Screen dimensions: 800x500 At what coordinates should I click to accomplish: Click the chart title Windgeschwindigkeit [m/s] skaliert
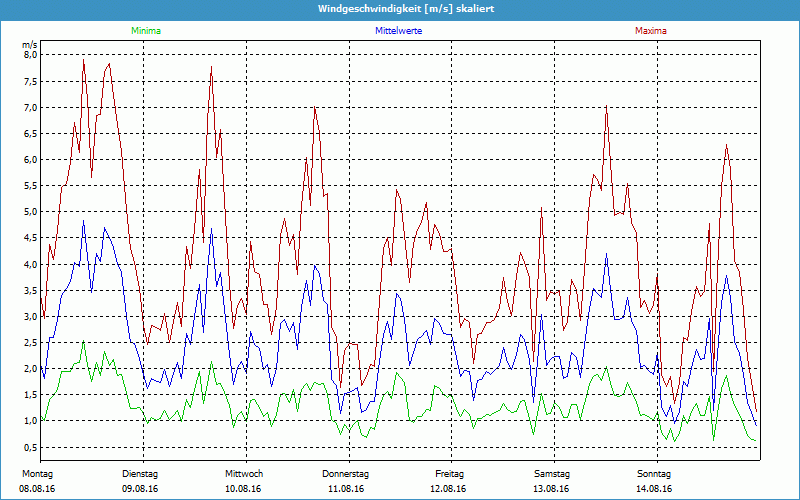[406, 9]
